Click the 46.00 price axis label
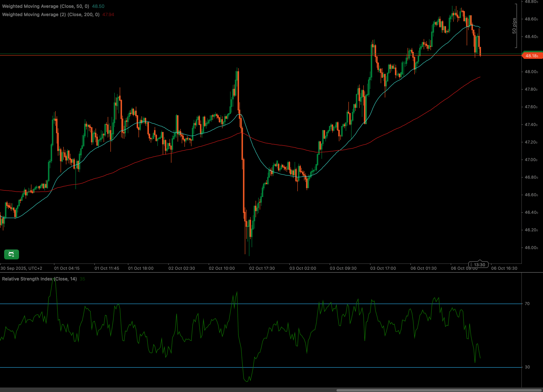The image size is (543, 392). (531, 248)
